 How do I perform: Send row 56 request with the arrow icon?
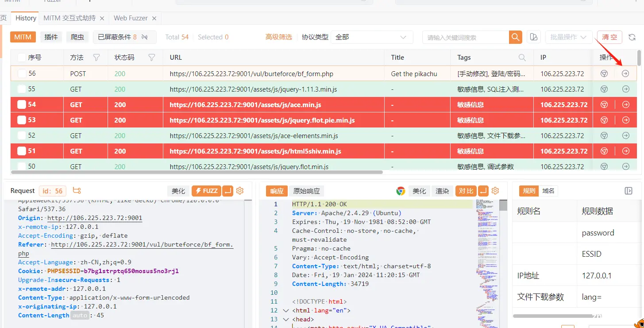pyautogui.click(x=625, y=73)
